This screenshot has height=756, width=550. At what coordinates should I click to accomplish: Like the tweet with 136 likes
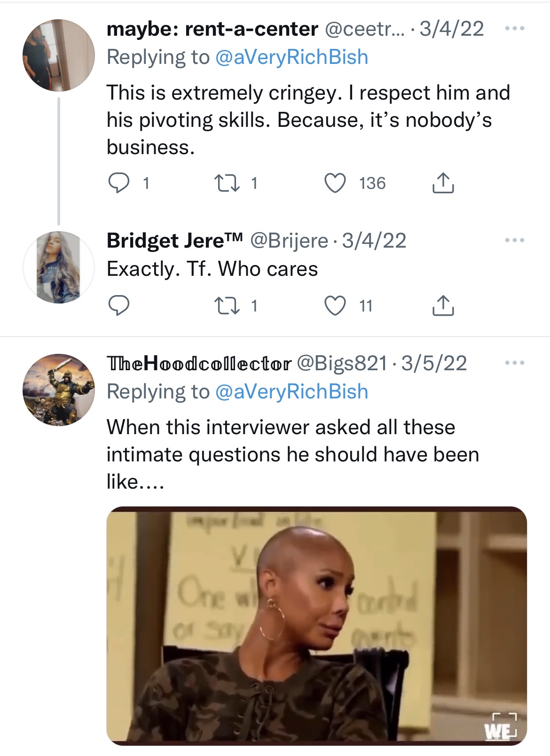click(336, 183)
